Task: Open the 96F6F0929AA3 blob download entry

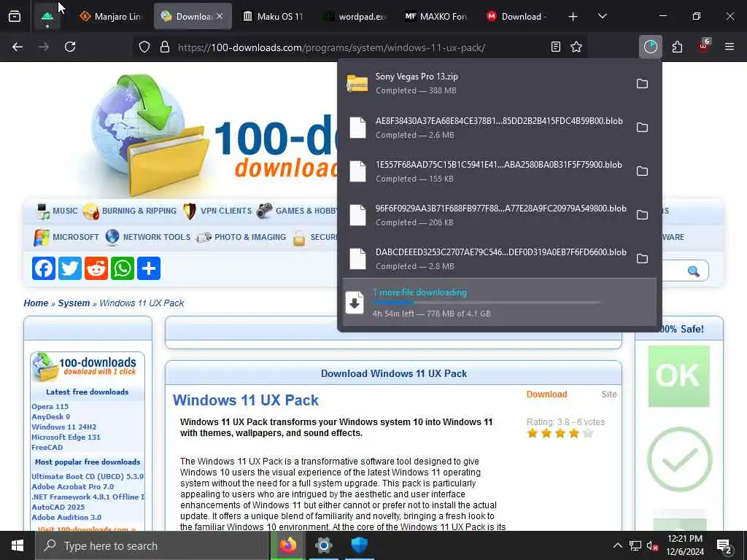Action: (484, 215)
